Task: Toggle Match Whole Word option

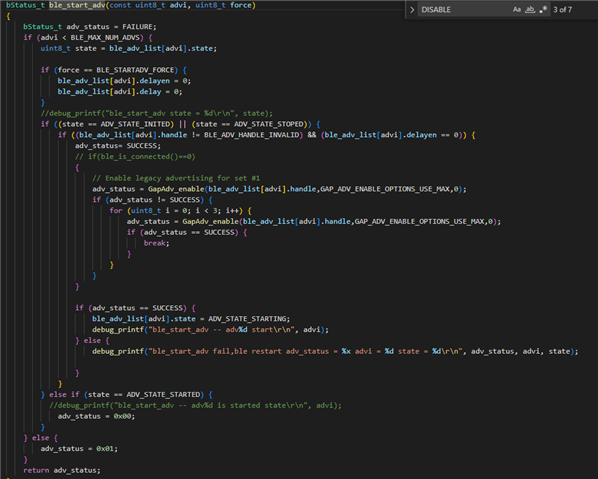Action: click(x=530, y=10)
